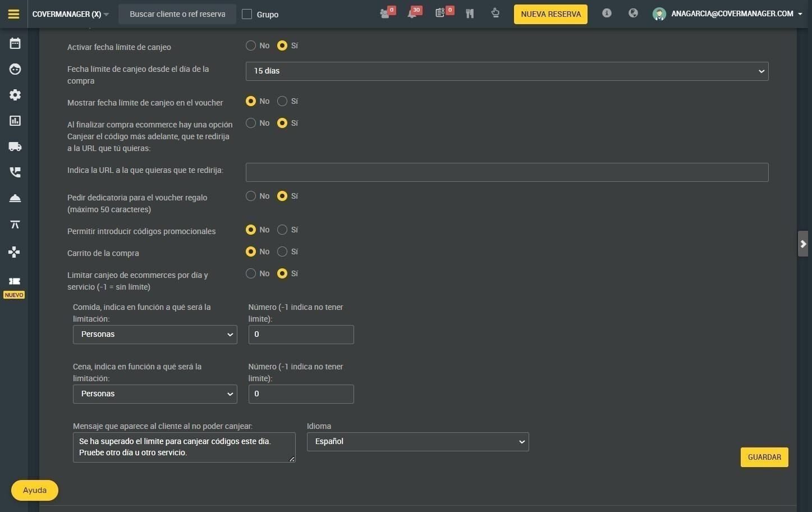
Task: Open the ticket icon marked NUEVO
Action: pos(15,281)
